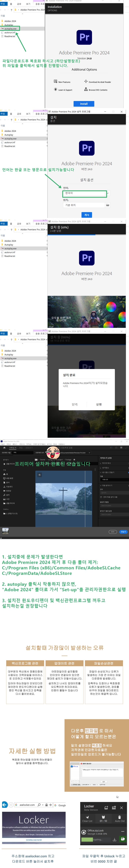
Task: Select C (로컬 디스크) drive in the sidebar
Action: 11,513
